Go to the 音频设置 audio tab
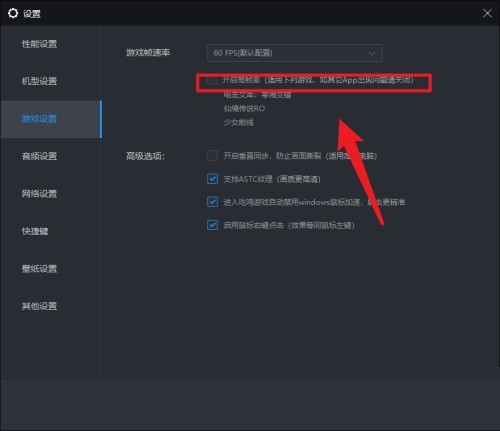 pos(39,156)
